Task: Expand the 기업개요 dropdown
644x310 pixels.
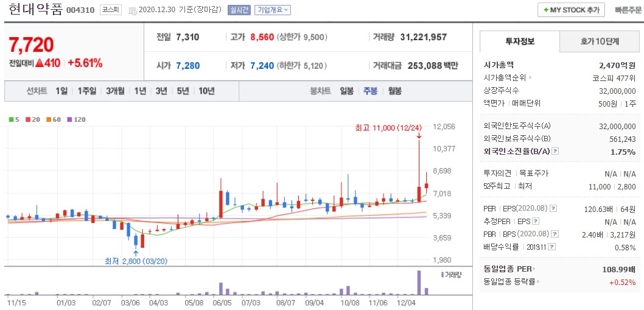Action: (273, 10)
